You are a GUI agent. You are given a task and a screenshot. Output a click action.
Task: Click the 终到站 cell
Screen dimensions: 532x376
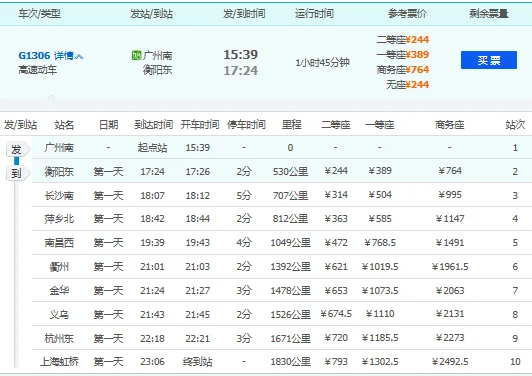(197, 362)
